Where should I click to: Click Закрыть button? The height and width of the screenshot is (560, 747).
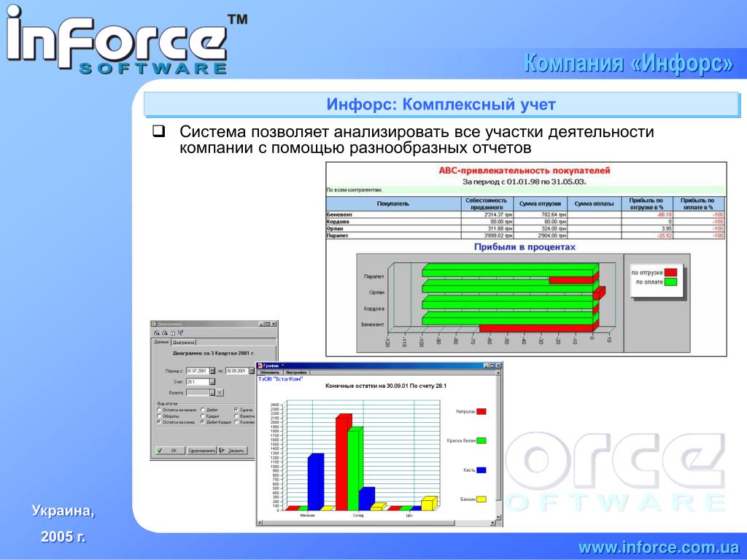pyautogui.click(x=233, y=451)
